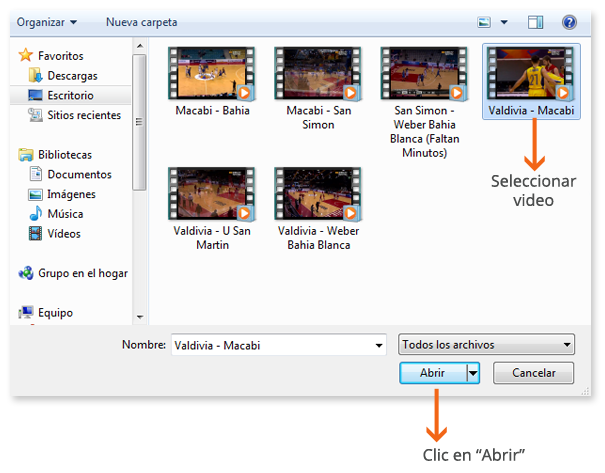This screenshot has height=473, width=605.
Task: Open the Imágenes library icon
Action: pyautogui.click(x=35, y=194)
